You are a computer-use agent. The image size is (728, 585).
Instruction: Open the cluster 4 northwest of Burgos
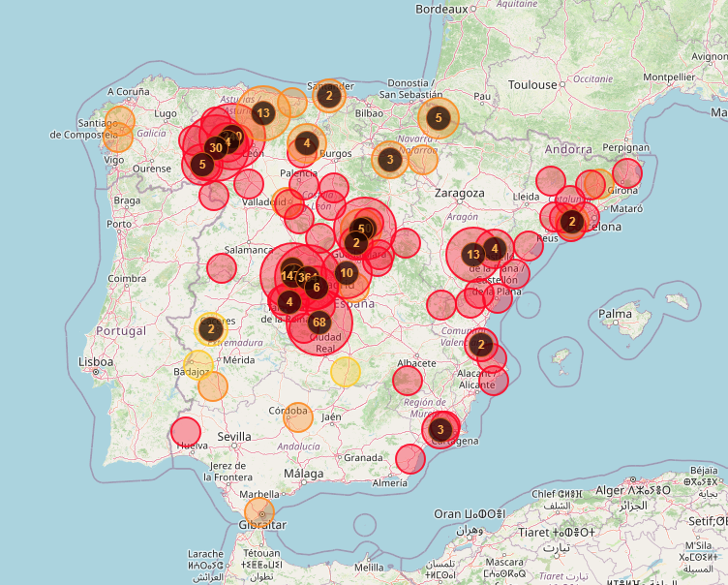pyautogui.click(x=307, y=143)
